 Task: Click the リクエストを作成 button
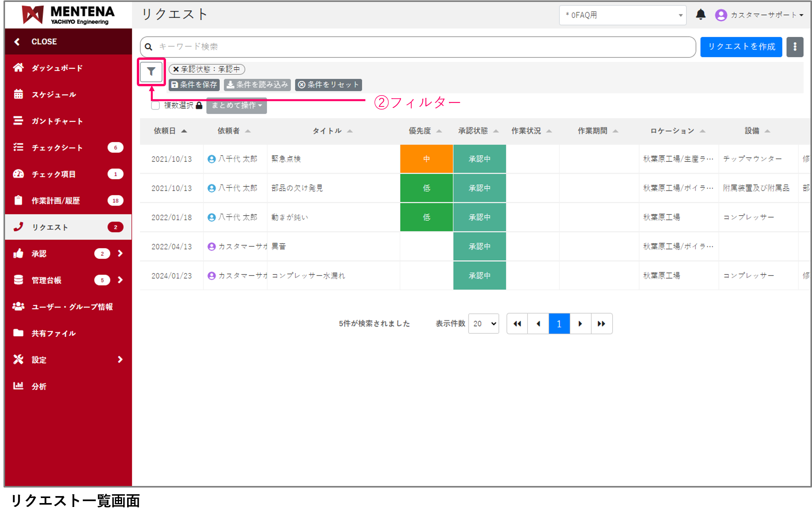pyautogui.click(x=741, y=47)
